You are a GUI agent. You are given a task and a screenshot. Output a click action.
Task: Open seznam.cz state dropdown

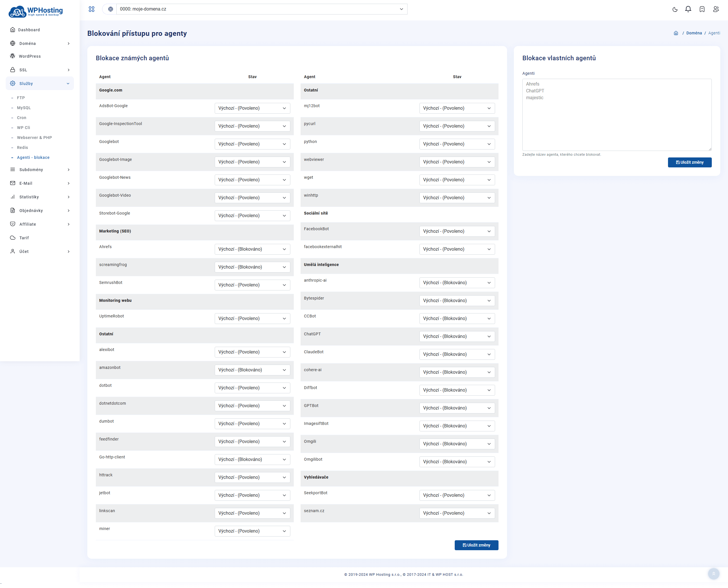click(x=457, y=513)
